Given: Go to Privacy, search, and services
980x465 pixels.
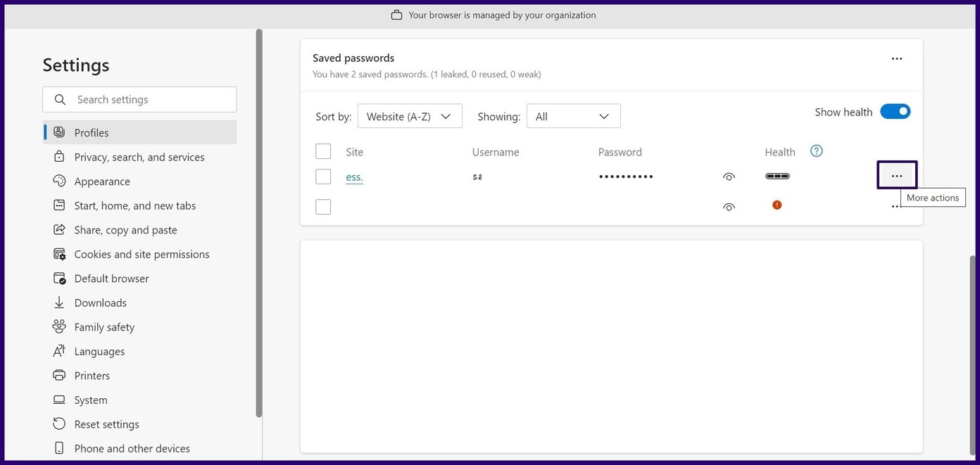Looking at the screenshot, I should click(139, 157).
